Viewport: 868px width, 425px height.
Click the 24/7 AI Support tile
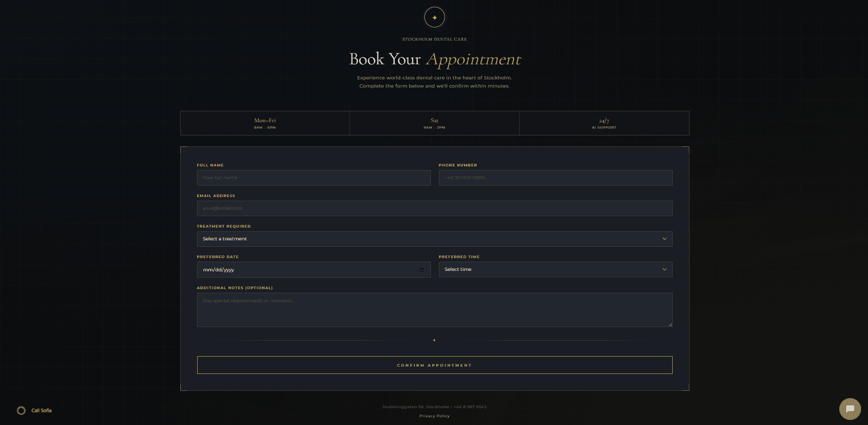pyautogui.click(x=604, y=123)
